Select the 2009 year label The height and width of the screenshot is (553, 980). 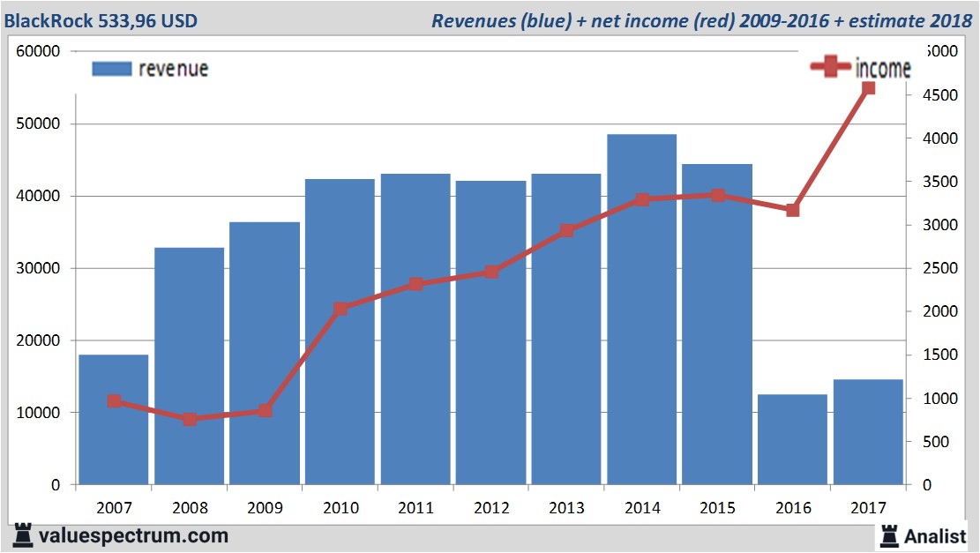(x=265, y=507)
